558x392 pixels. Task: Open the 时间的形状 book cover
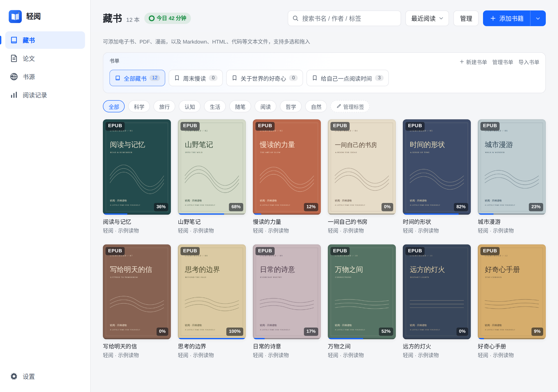[x=437, y=167]
